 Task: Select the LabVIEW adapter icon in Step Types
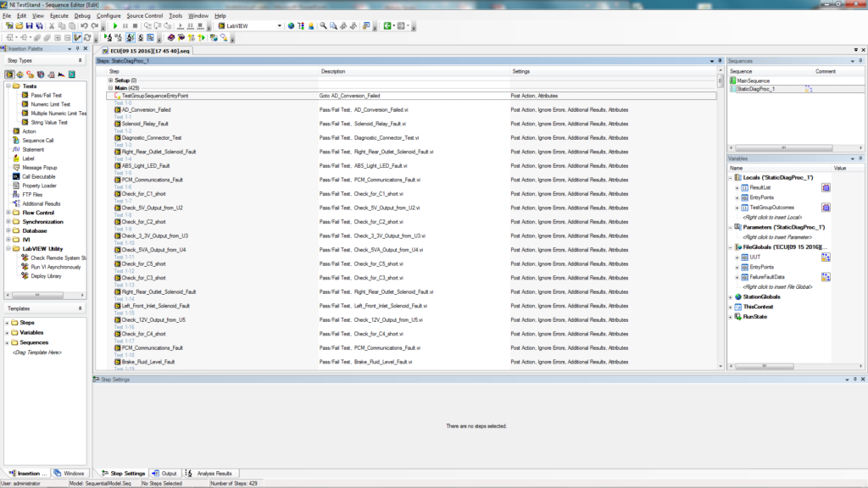point(9,75)
